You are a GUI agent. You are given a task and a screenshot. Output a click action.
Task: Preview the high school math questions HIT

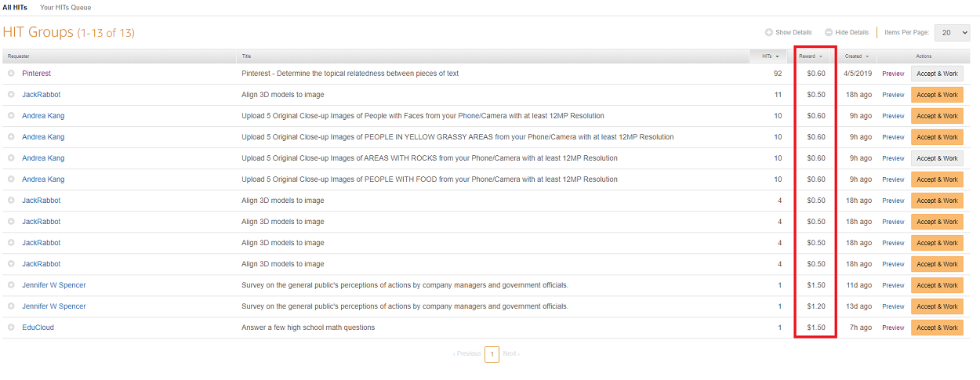point(893,328)
